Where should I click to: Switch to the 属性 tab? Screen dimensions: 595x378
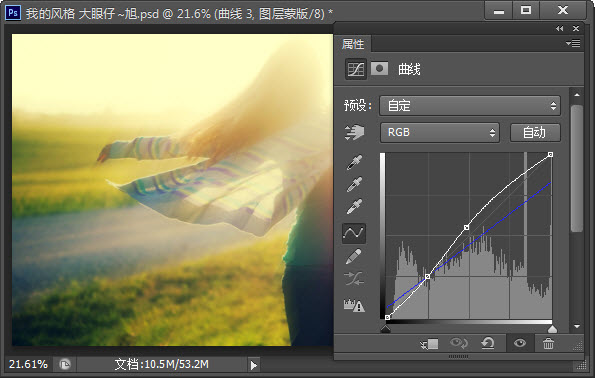pyautogui.click(x=353, y=44)
